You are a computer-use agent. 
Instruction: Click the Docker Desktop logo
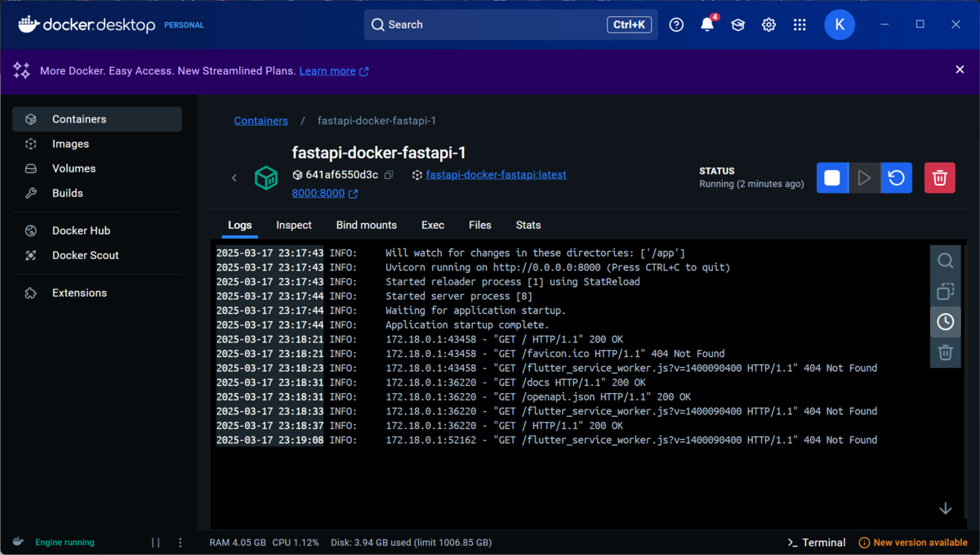[87, 25]
